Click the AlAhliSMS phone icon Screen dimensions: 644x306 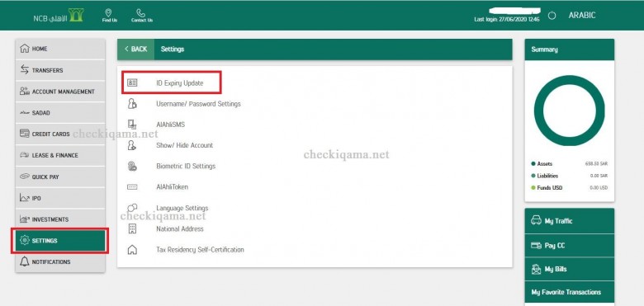pyautogui.click(x=132, y=125)
